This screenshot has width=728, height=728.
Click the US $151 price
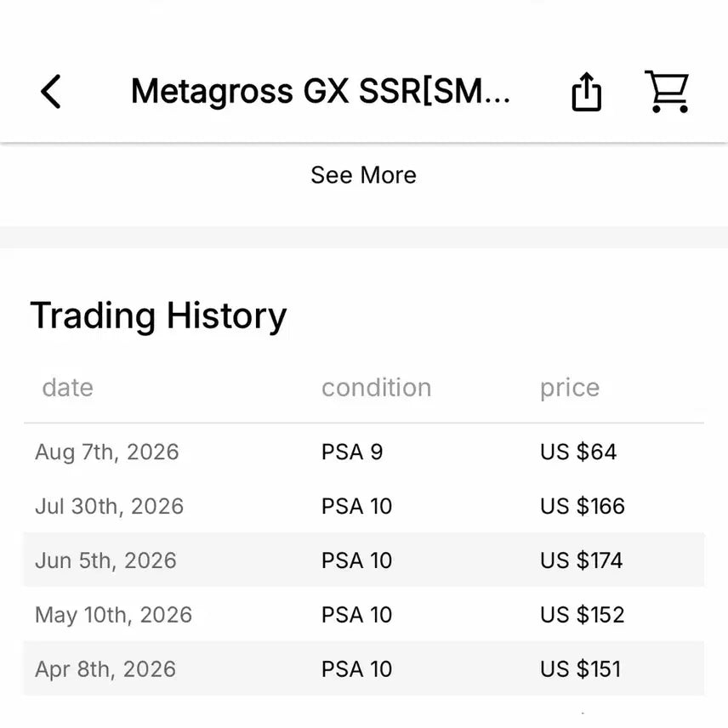pos(580,668)
